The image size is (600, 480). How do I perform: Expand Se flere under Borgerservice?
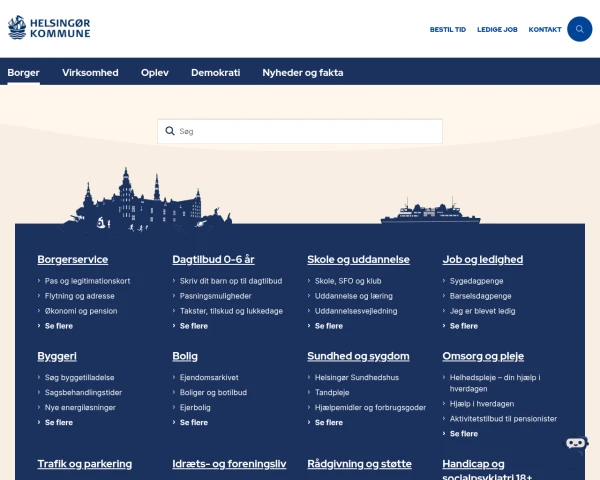[59, 326]
